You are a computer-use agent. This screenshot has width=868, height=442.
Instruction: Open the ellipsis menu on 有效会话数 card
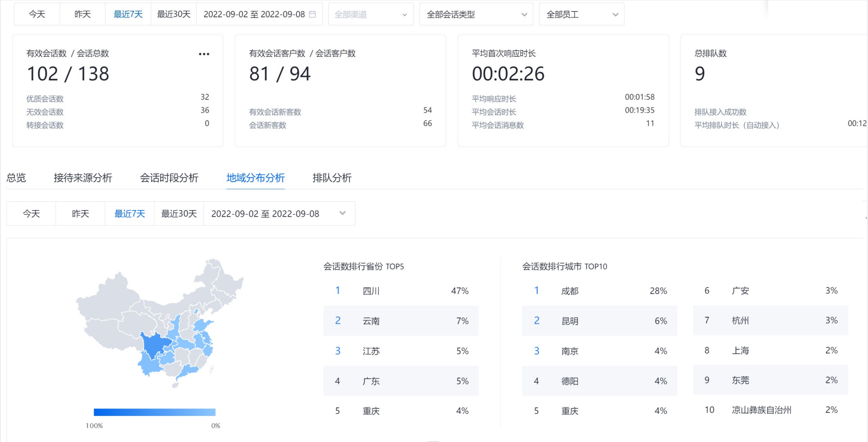click(204, 54)
